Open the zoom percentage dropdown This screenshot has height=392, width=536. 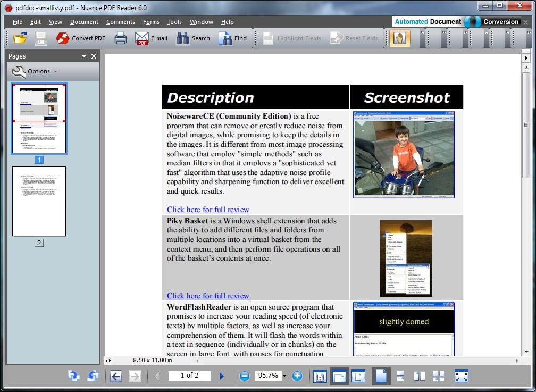pyautogui.click(x=284, y=376)
